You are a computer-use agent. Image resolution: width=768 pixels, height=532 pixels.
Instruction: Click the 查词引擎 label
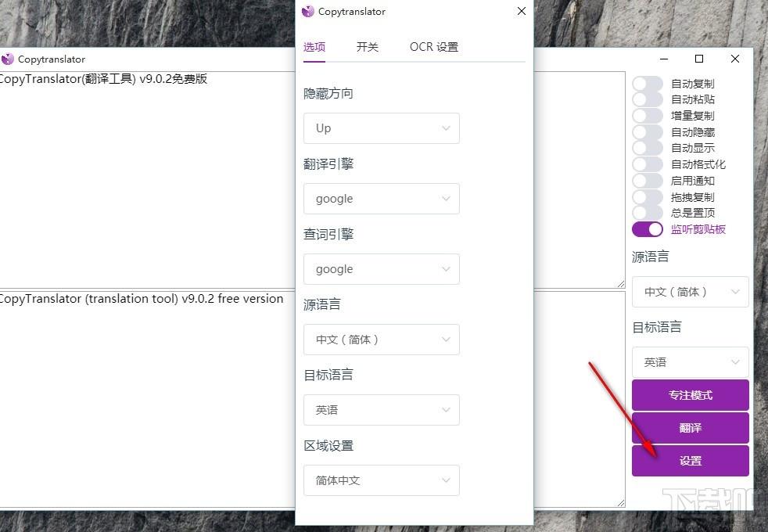[328, 234]
